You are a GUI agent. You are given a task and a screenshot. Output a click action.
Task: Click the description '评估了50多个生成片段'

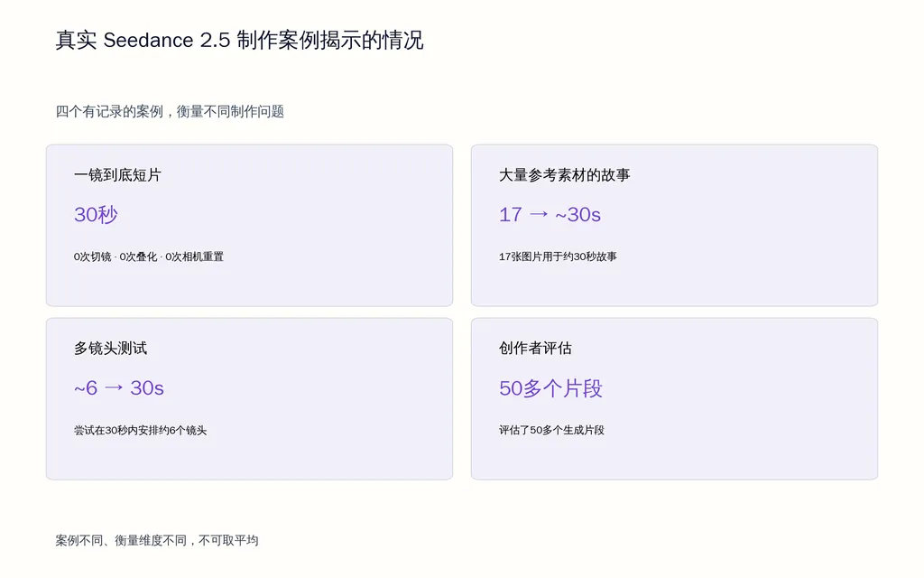click(x=551, y=430)
